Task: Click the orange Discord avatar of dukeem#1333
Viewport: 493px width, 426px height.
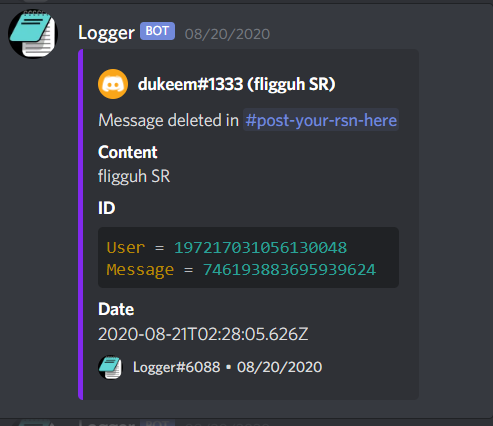Action: (x=113, y=84)
